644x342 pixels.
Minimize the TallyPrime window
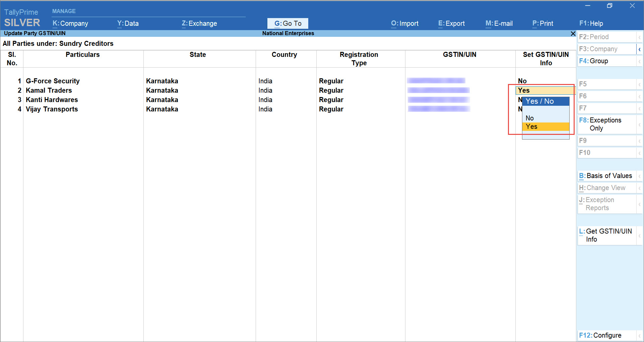coord(588,6)
